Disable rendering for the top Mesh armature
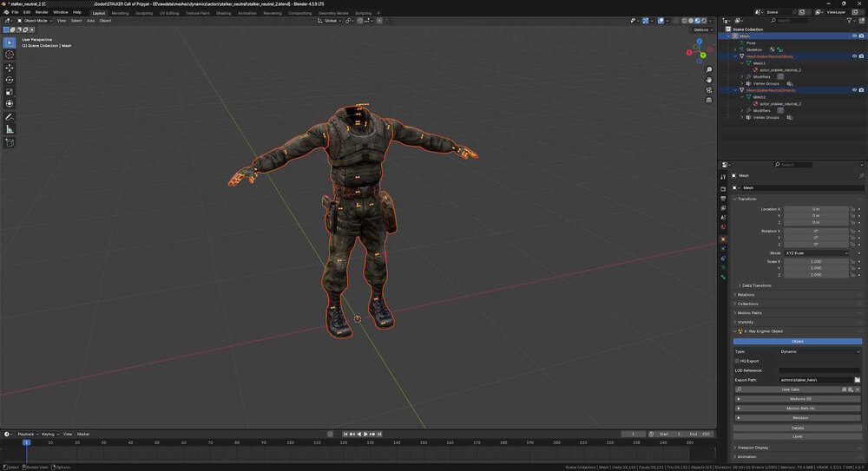 (861, 36)
